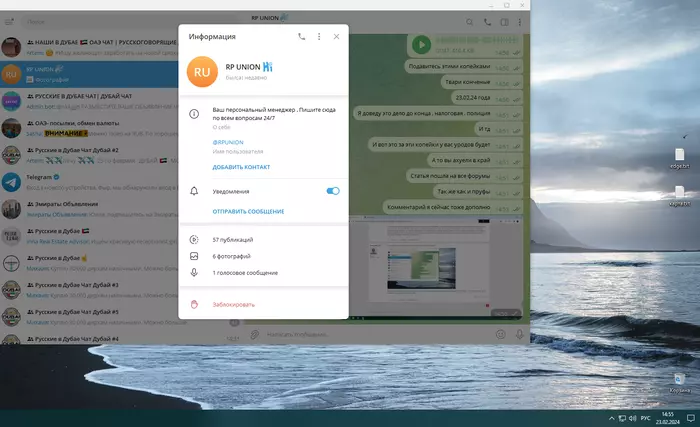
Task: Click the photo icon beside 6 фотографий
Action: [x=194, y=256]
